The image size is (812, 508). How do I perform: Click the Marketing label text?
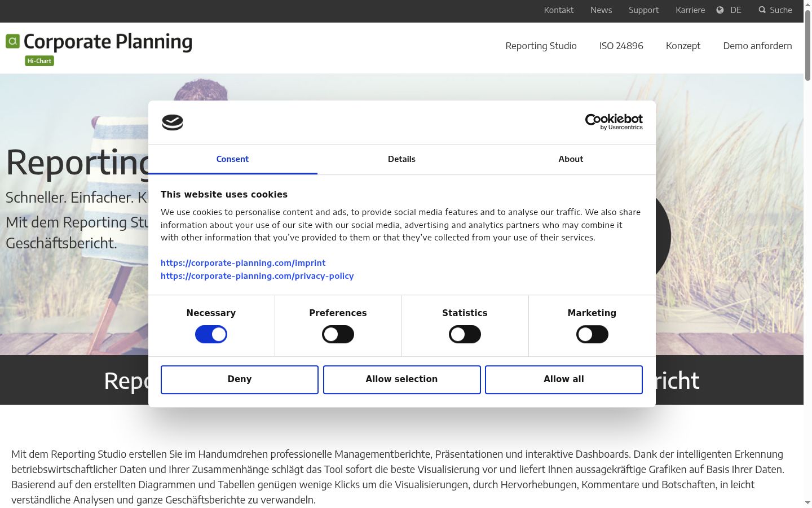(592, 313)
